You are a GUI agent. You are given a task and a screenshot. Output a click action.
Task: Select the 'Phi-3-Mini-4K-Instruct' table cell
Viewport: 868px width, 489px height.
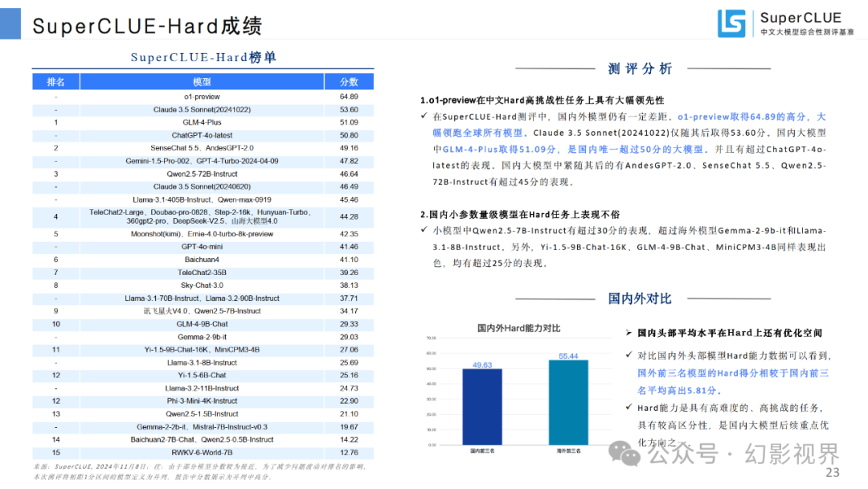202,401
